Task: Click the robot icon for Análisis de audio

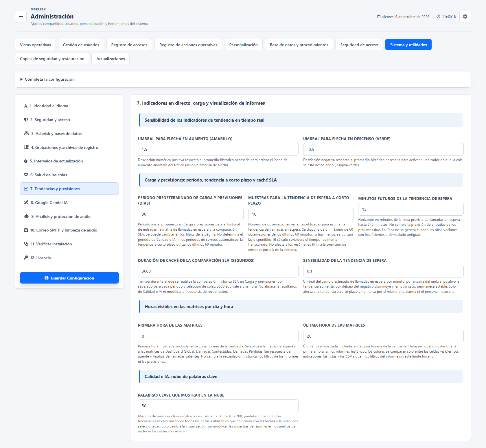Action: click(x=26, y=216)
